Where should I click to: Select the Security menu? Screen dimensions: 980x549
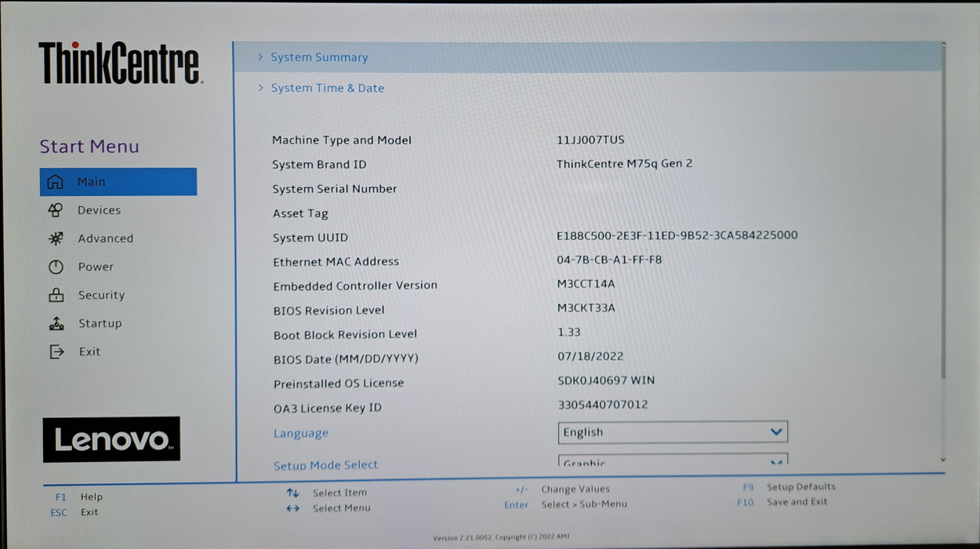(101, 296)
